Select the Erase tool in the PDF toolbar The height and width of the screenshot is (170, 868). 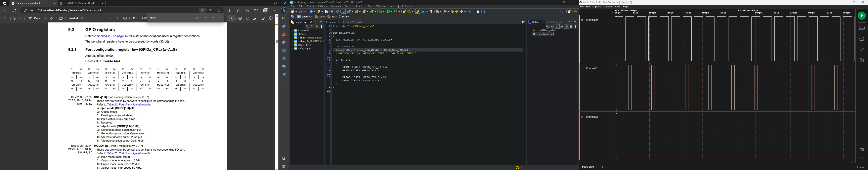52,18
